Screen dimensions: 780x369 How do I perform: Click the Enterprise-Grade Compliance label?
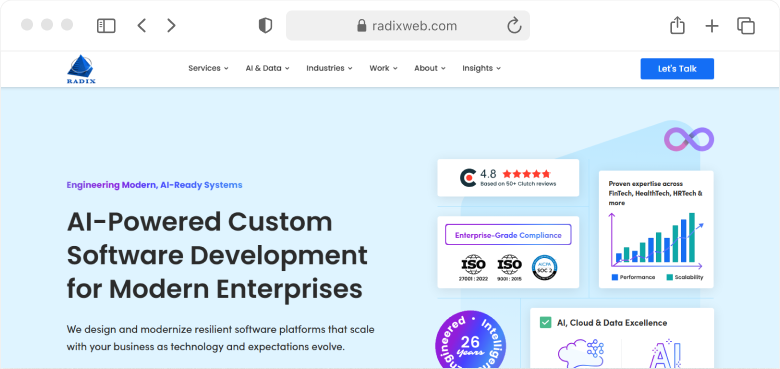pos(508,235)
